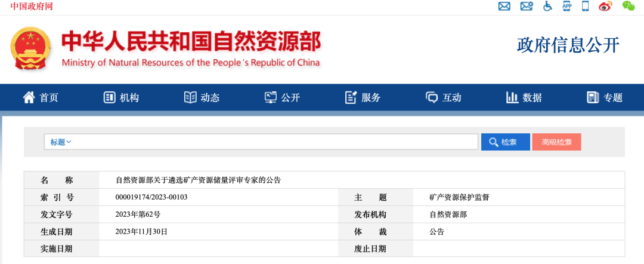Click the home icon beside 首页
Screen dimensions: 644x264
(x=29, y=97)
